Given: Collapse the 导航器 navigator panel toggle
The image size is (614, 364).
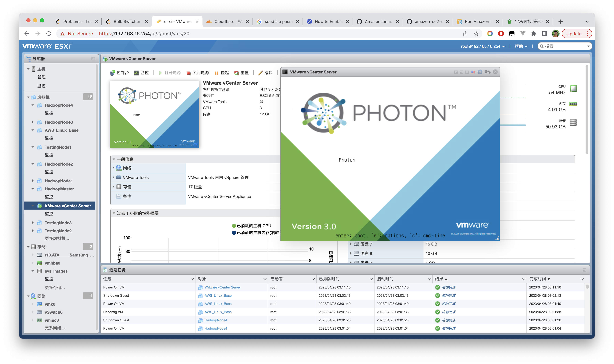Looking at the screenshot, I should click(93, 59).
